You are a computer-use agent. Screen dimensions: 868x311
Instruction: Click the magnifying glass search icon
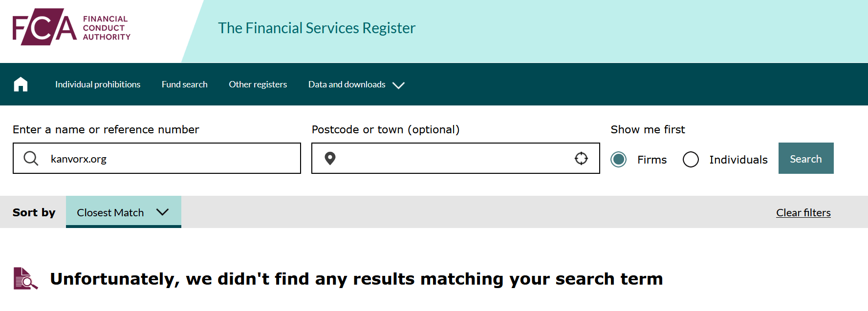click(x=31, y=158)
